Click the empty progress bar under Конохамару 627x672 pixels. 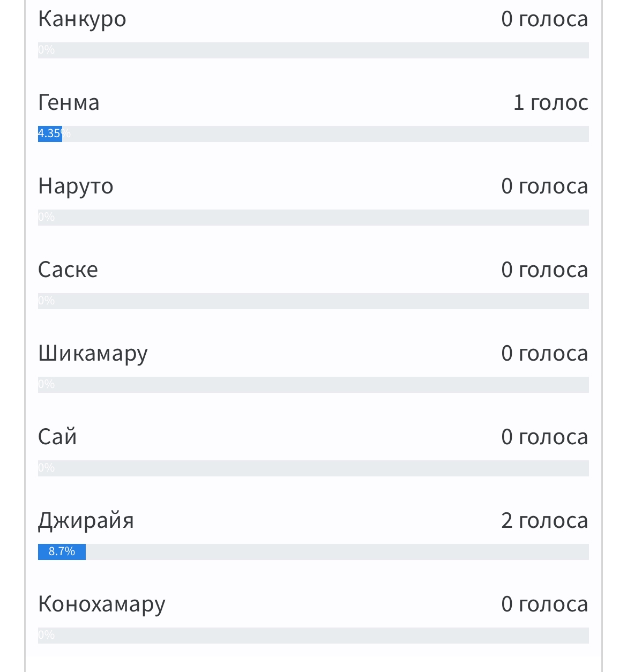click(x=313, y=636)
